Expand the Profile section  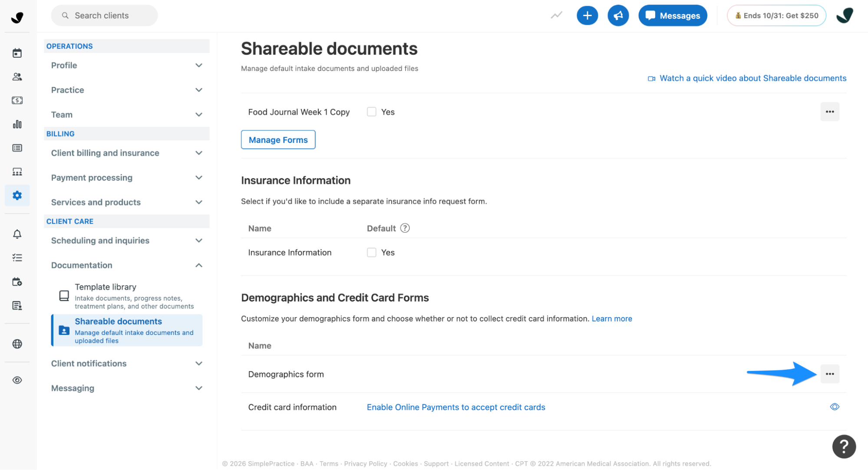point(126,65)
